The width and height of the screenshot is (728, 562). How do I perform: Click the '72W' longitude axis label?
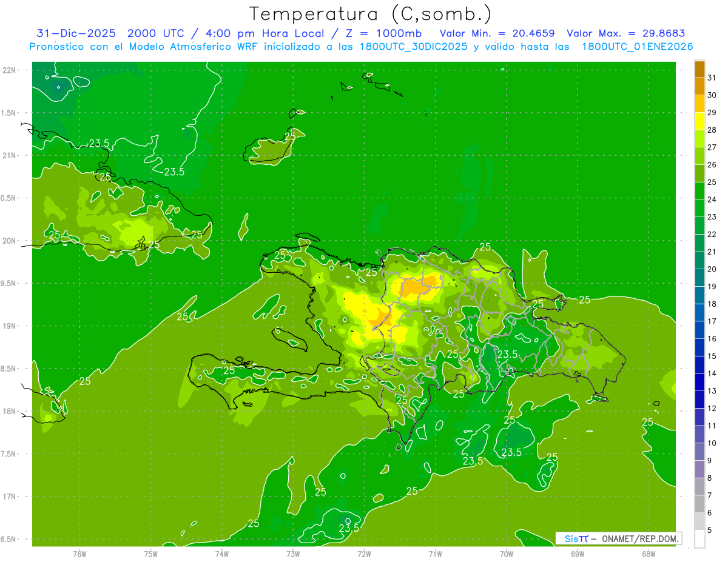coord(364,554)
